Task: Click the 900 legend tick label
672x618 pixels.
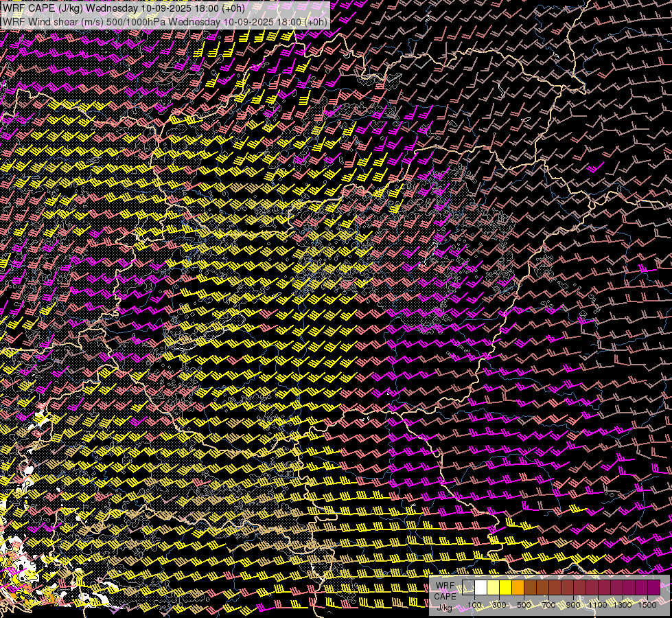Action: [573, 605]
